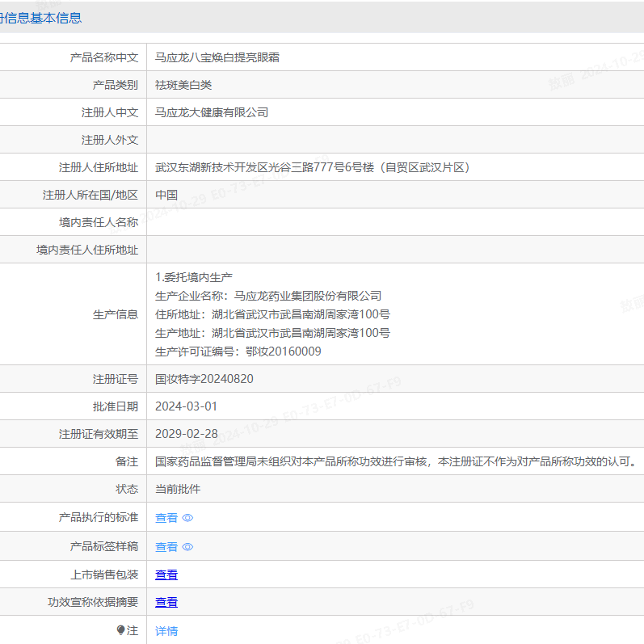Select license number 鄂妆20160009
The image size is (644, 644).
coord(284,351)
